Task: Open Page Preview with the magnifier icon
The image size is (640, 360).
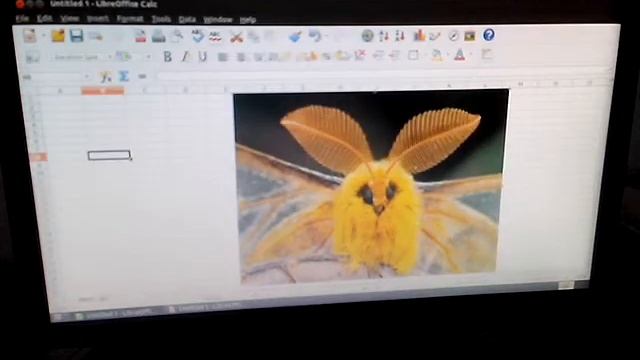Action: click(x=177, y=36)
